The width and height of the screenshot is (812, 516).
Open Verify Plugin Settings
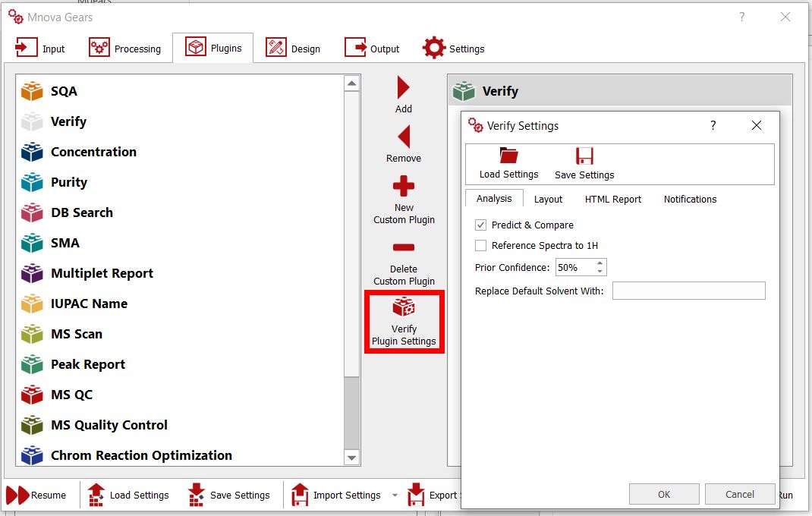[x=404, y=322]
